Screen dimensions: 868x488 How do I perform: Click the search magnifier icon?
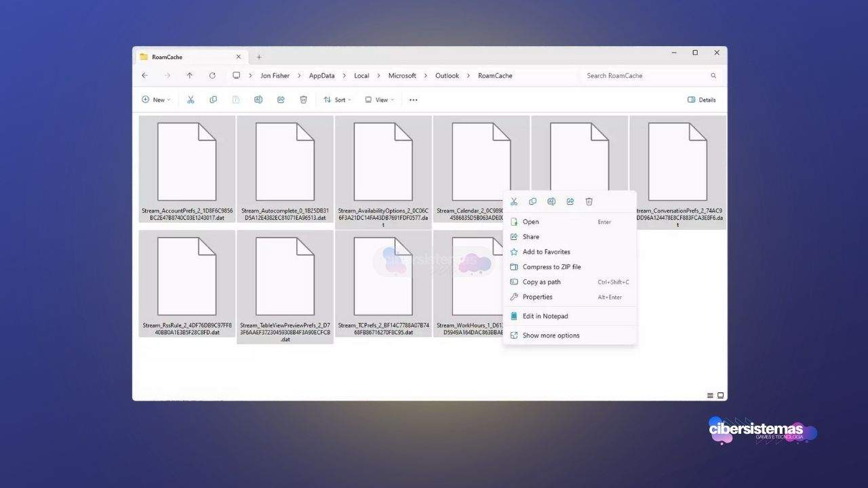click(713, 75)
